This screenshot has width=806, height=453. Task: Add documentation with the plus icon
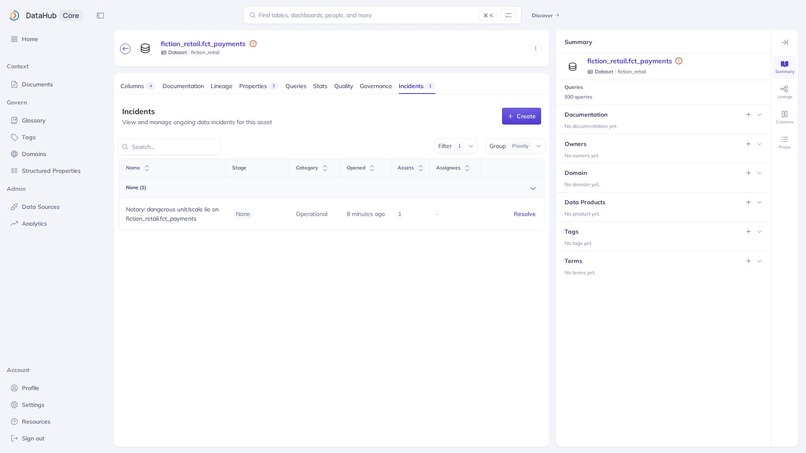tap(748, 115)
